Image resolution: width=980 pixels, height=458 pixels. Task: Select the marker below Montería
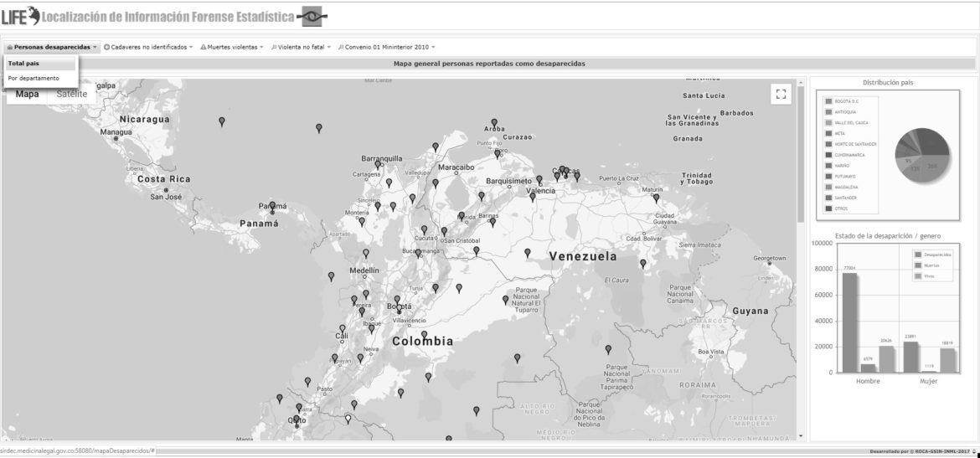pos(361,221)
